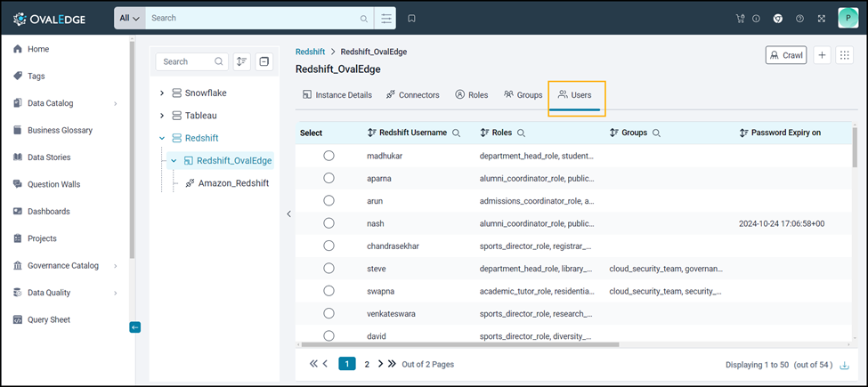Click the Redshift breadcrumb link
Viewport: 868px width, 387px height.
point(310,52)
